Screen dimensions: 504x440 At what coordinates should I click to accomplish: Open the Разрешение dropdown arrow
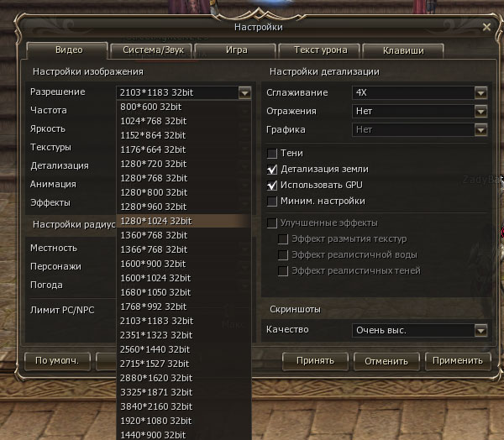tap(244, 93)
